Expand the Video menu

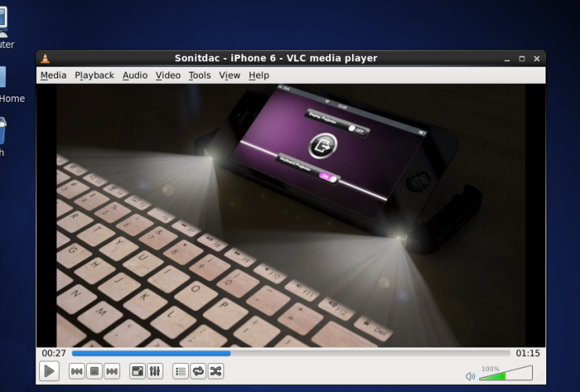point(168,75)
